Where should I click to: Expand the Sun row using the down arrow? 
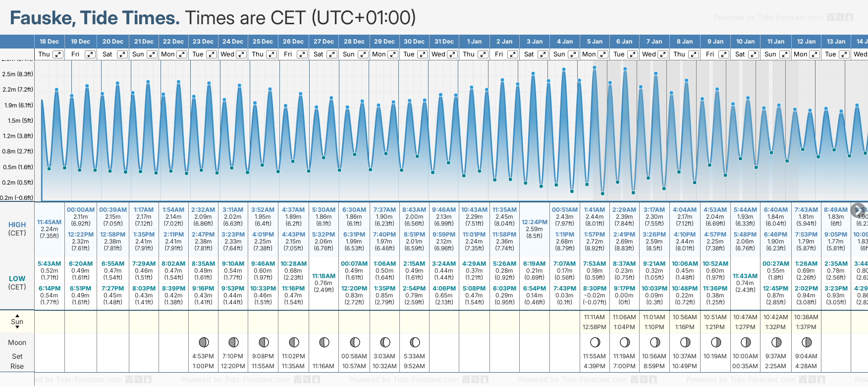tap(17, 328)
